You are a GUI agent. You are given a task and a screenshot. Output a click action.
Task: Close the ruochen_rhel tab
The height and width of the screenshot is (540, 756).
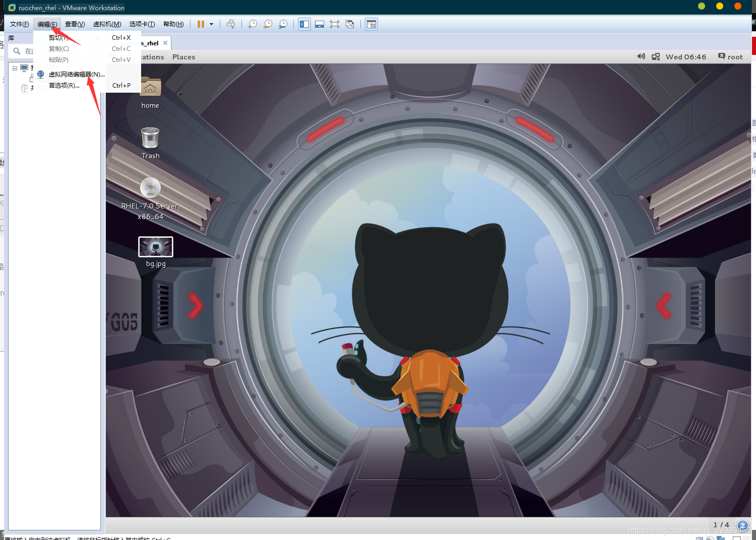[x=165, y=43]
